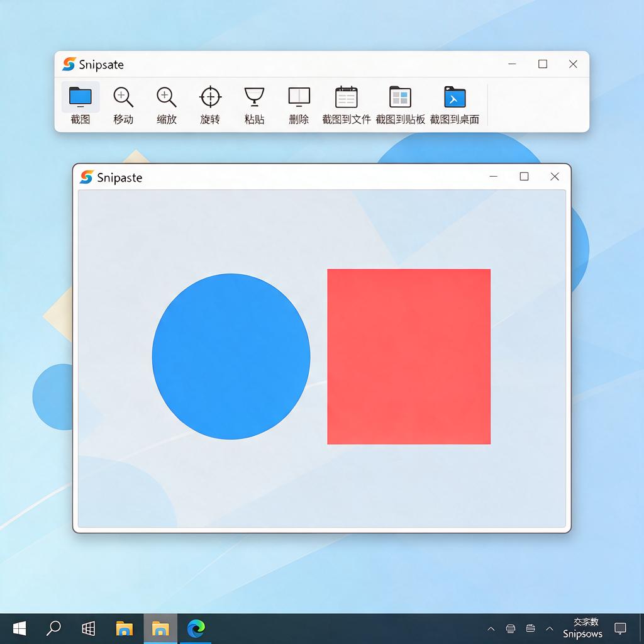Open Task View from the taskbar
This screenshot has width=644, height=644.
pyautogui.click(x=88, y=628)
